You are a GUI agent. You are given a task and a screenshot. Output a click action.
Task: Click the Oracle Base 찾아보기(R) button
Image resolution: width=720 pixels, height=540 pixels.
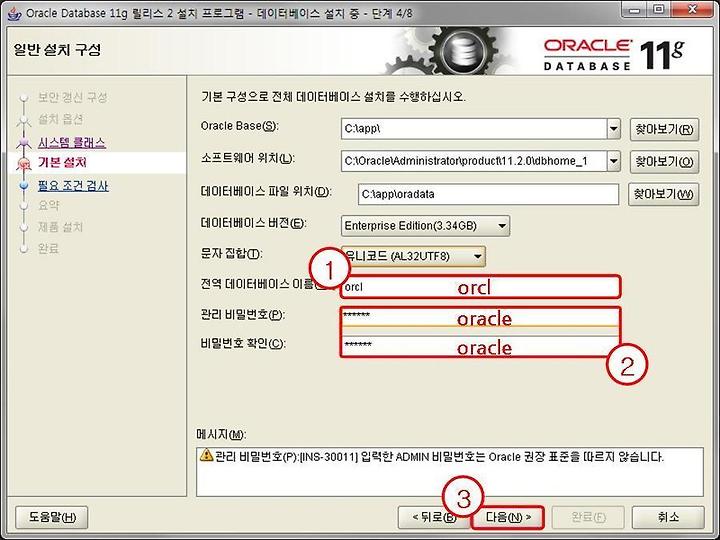[664, 129]
